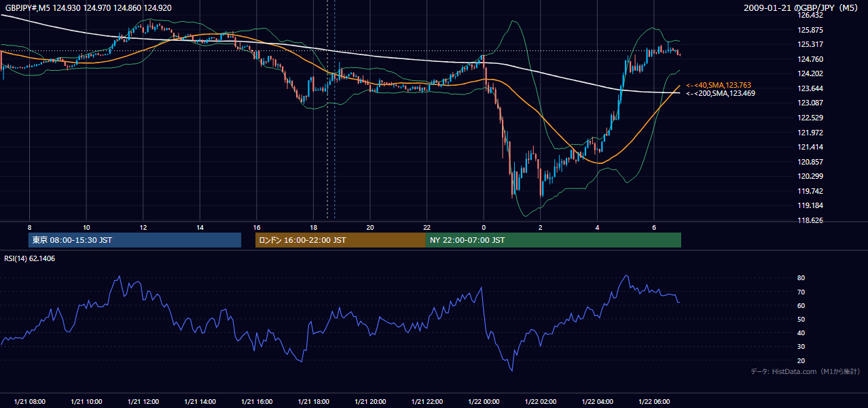Select the 東京 08:00-15:30 JST session bar
This screenshot has width=868, height=408.
(x=134, y=240)
